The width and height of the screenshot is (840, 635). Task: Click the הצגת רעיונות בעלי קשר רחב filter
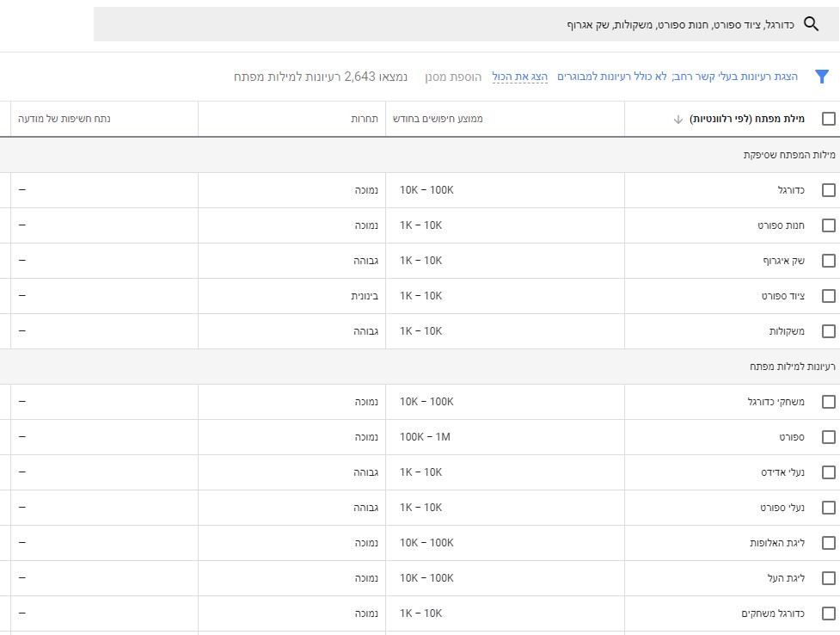735,77
